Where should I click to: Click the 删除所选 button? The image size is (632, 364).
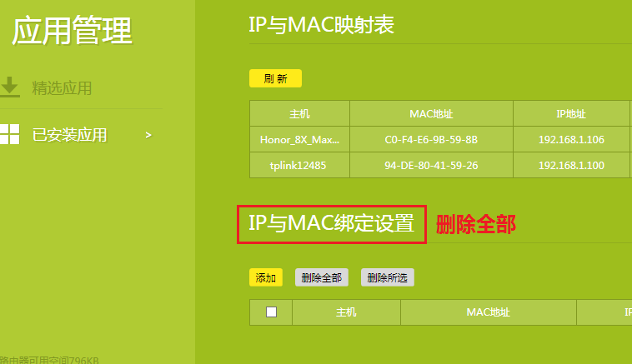[387, 277]
